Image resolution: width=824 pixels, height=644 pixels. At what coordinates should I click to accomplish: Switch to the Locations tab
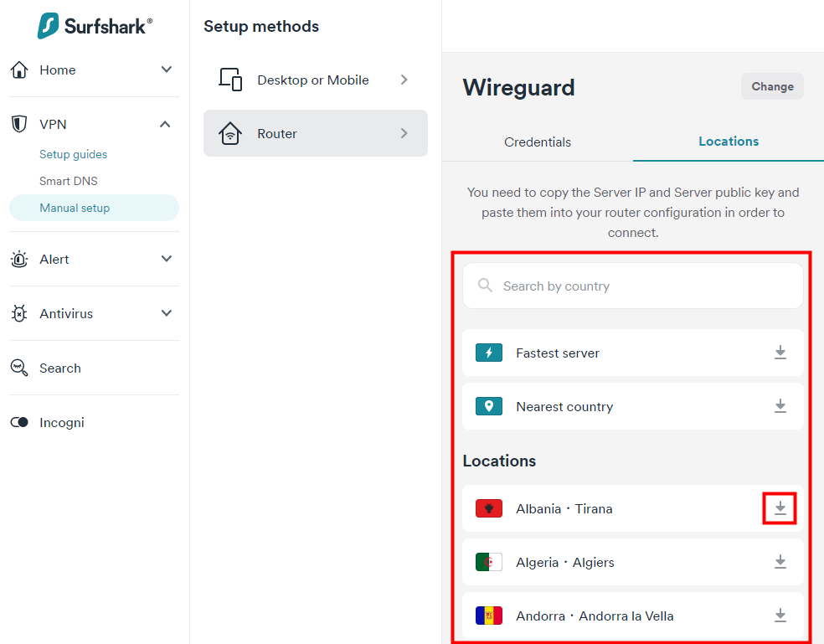click(x=729, y=142)
